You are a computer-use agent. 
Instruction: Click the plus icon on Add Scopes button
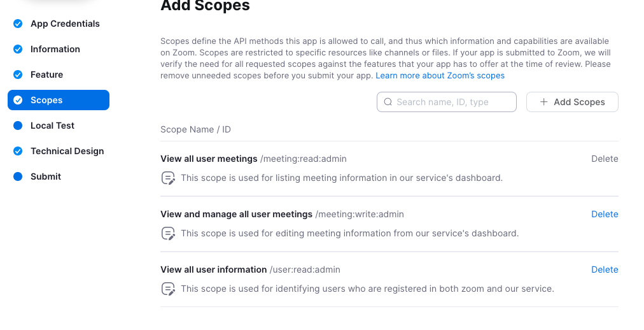pyautogui.click(x=543, y=102)
